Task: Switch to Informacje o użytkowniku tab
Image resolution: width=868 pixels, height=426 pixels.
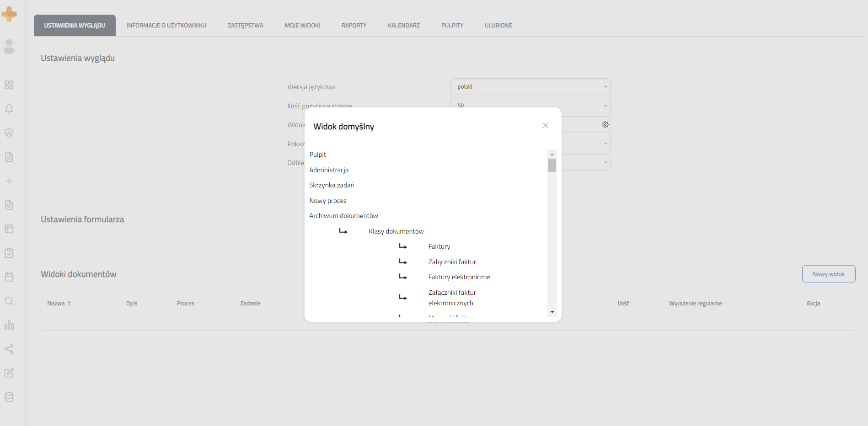Action: pyautogui.click(x=166, y=26)
